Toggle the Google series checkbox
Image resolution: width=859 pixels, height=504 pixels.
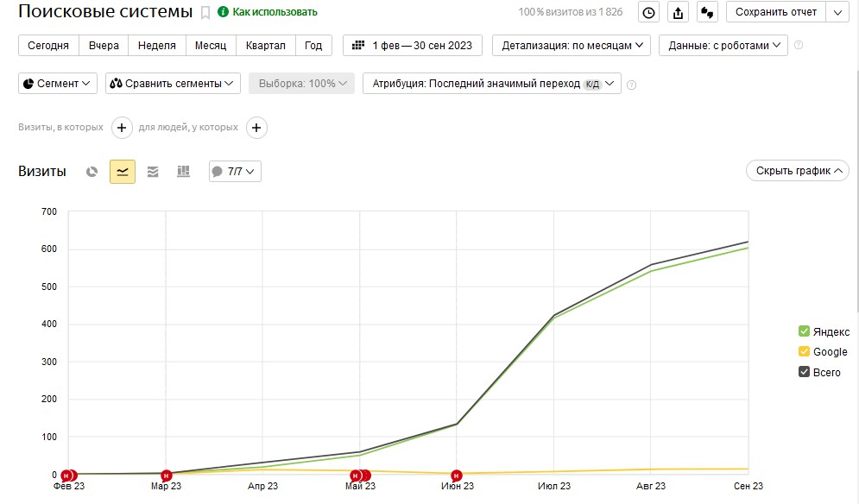click(x=804, y=351)
